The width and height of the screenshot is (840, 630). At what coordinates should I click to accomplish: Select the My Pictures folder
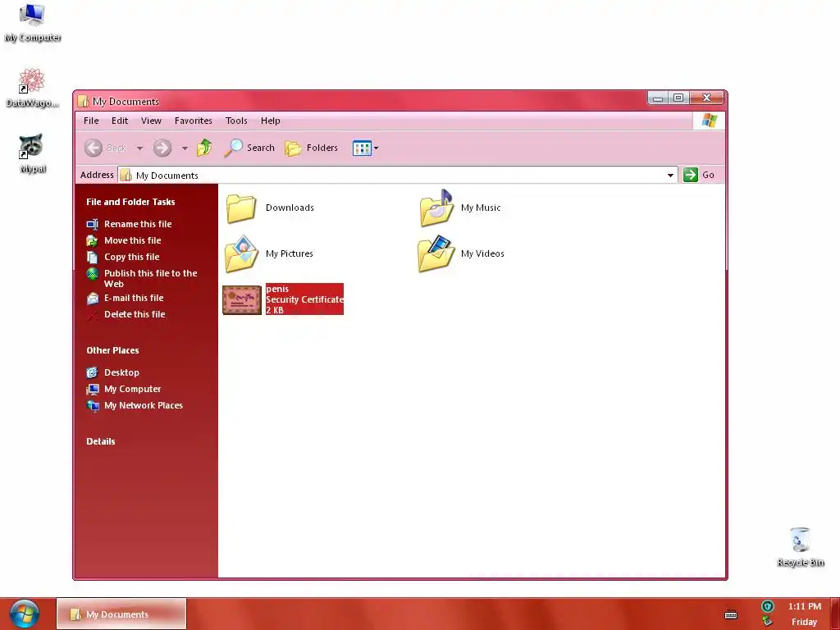pyautogui.click(x=269, y=253)
